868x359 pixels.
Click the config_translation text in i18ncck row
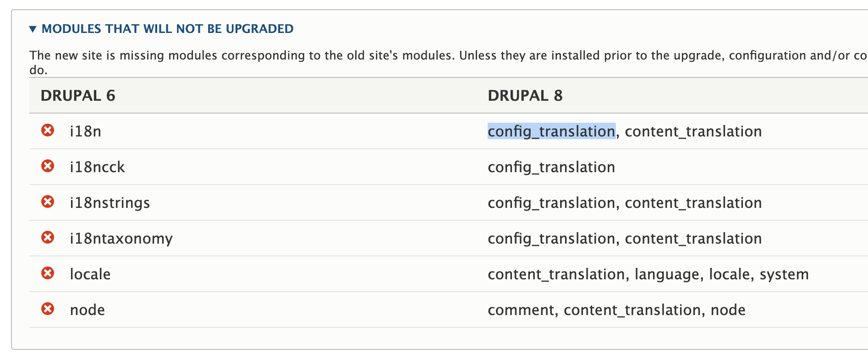click(x=551, y=167)
